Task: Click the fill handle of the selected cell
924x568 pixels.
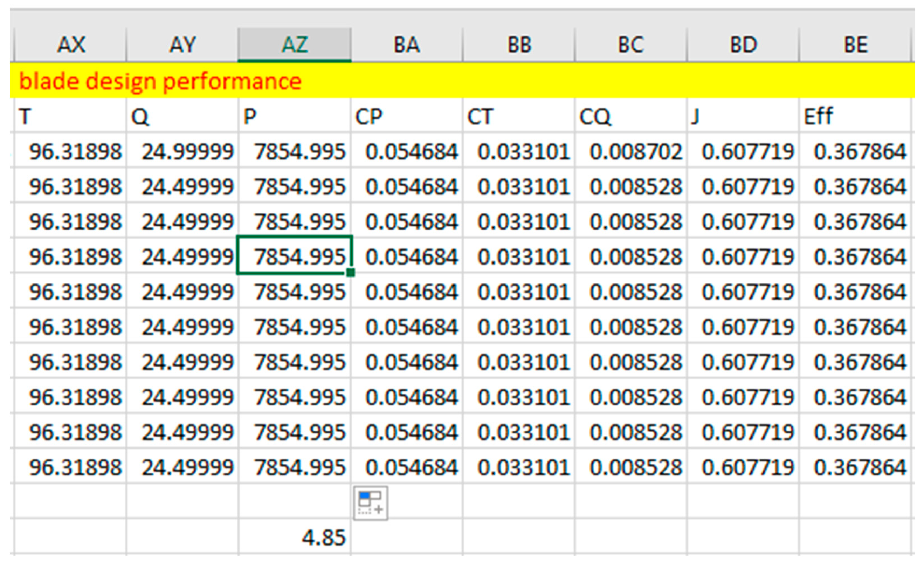Action: [350, 273]
